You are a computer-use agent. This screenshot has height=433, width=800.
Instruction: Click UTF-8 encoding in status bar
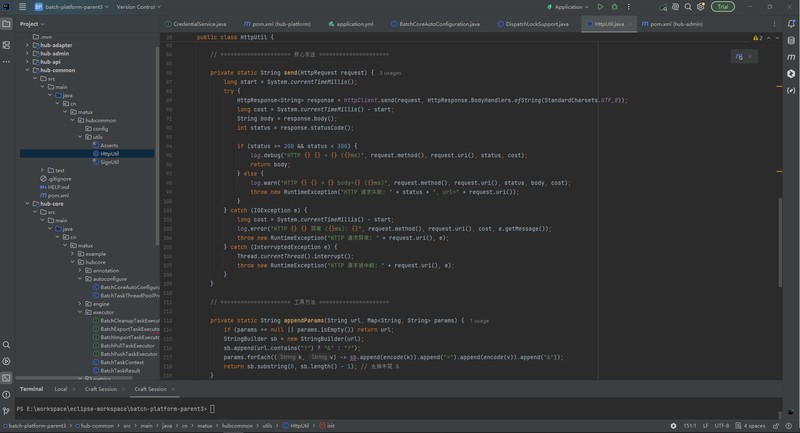coord(721,426)
